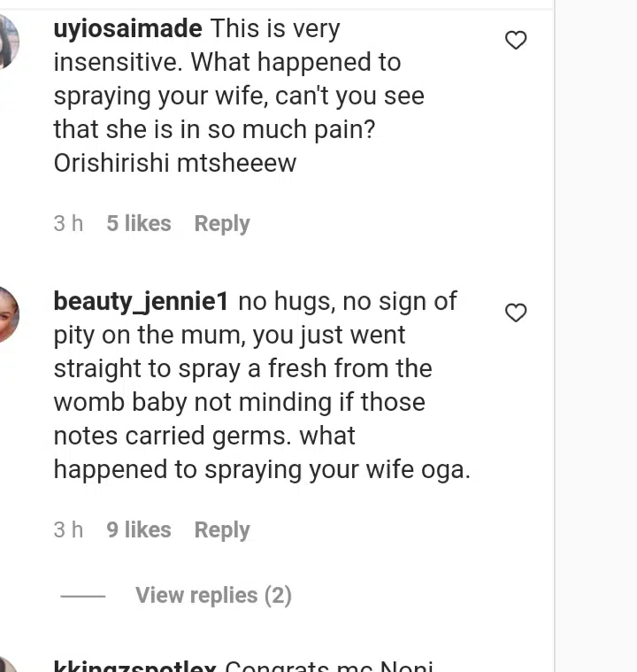Reply to beauty_jennie1's comment
The width and height of the screenshot is (637, 672).
pos(222,530)
